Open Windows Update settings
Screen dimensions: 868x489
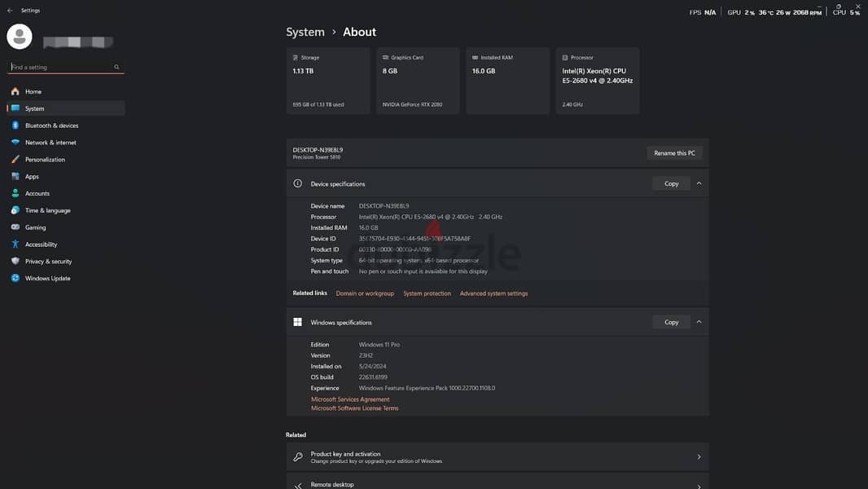tap(66, 279)
